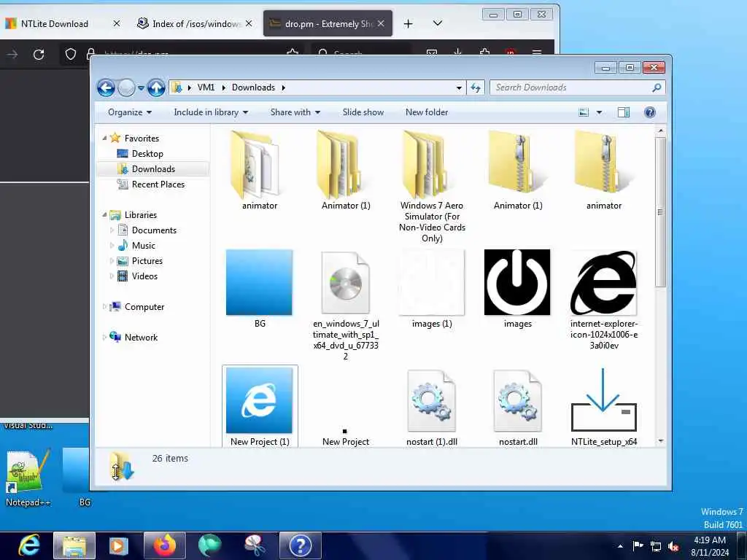Image resolution: width=747 pixels, height=560 pixels.
Task: Show hidden tray icons arrow
Action: (x=620, y=546)
